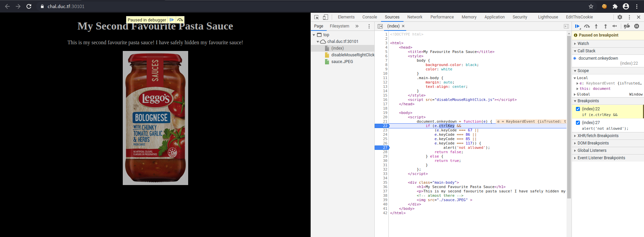The image size is (644, 237).
Task: Deactivate all breakpoints icon
Action: (x=627, y=26)
